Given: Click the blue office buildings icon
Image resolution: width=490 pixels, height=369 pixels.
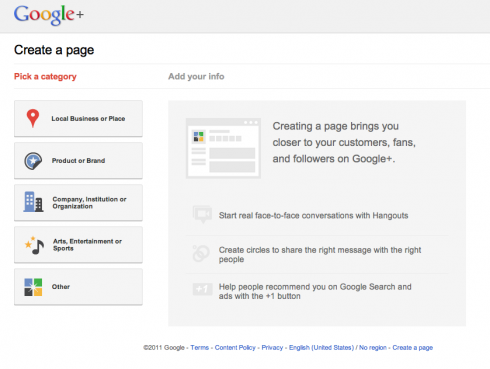Looking at the screenshot, I should pos(33,202).
